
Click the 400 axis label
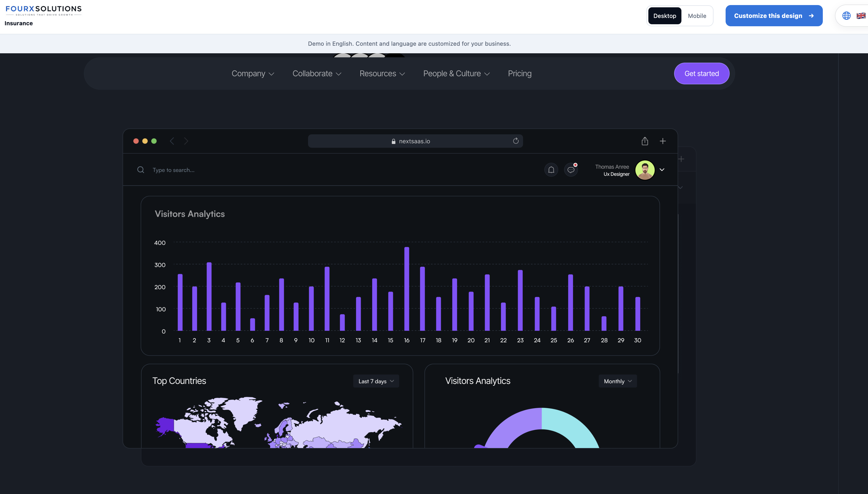[x=160, y=243]
